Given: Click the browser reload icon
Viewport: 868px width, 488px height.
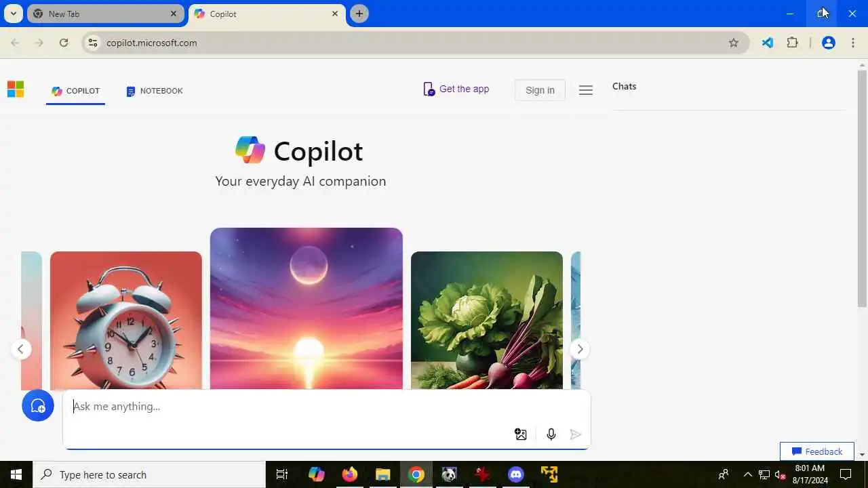Looking at the screenshot, I should click(x=64, y=43).
